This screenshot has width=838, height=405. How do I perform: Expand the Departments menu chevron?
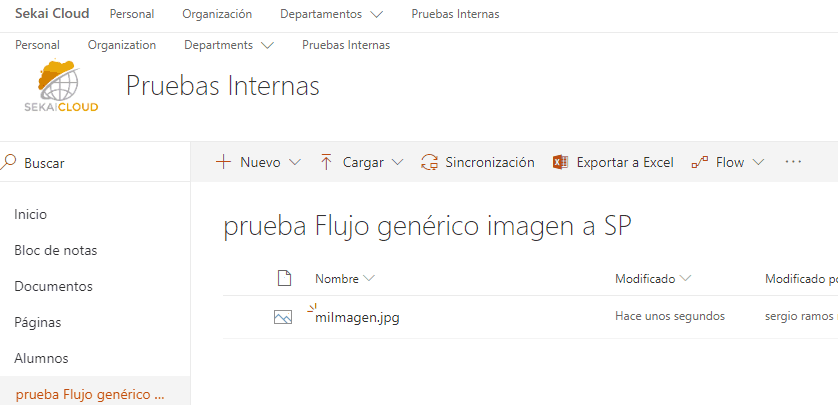tap(267, 46)
